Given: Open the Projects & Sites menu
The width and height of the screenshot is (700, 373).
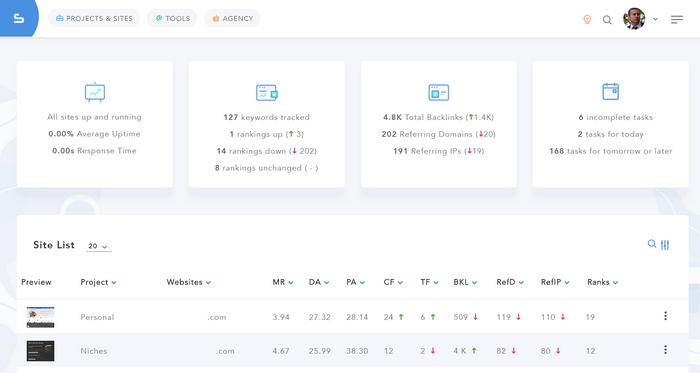Looking at the screenshot, I should coord(94,18).
